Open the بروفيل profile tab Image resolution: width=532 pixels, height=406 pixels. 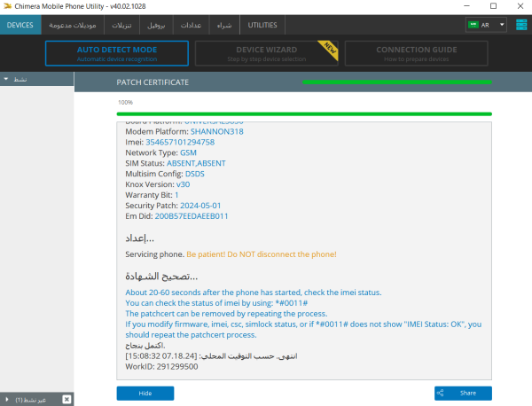pyautogui.click(x=156, y=25)
